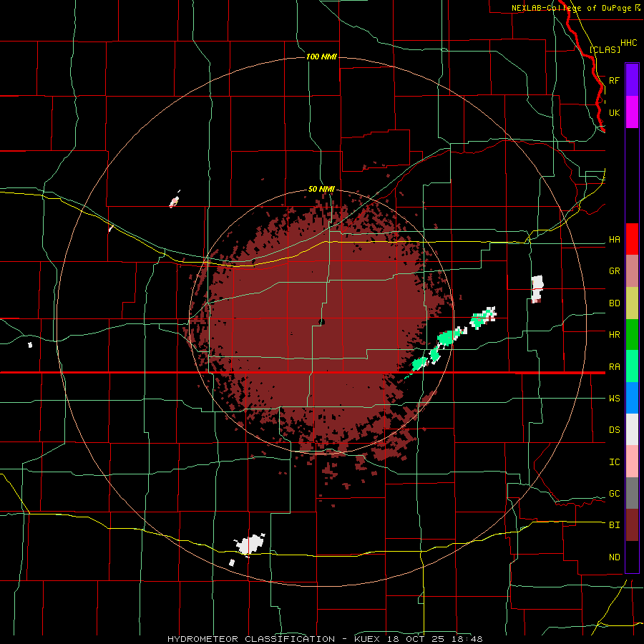Image resolution: width=644 pixels, height=644 pixels.
Task: Click the HR legend label
Action: click(x=614, y=335)
